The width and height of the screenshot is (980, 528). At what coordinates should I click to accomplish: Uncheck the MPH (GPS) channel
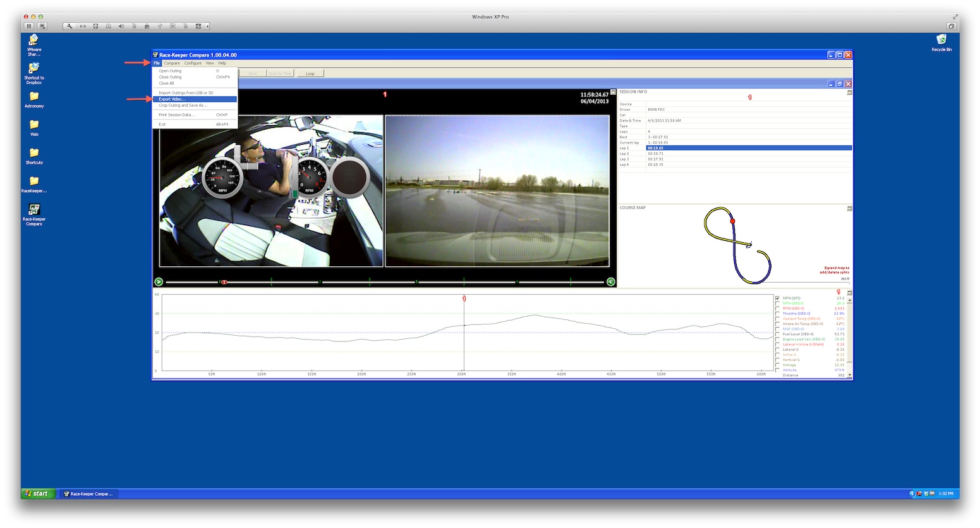tap(778, 298)
